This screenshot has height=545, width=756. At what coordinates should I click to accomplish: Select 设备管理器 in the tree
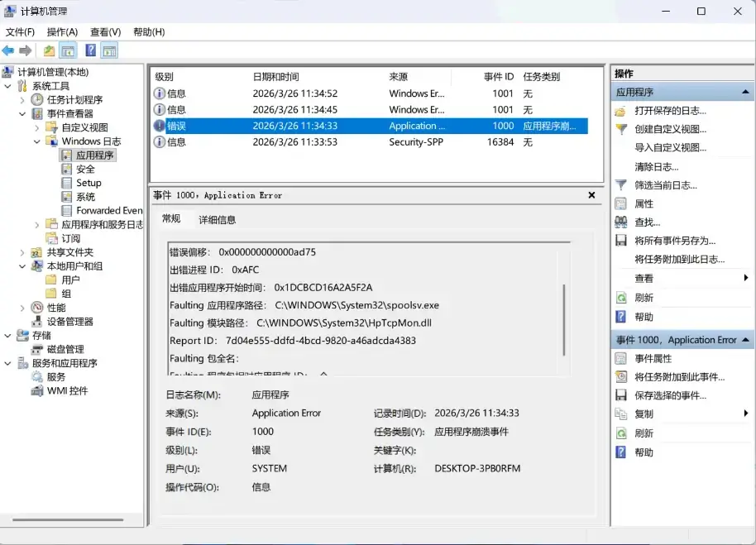click(70, 322)
